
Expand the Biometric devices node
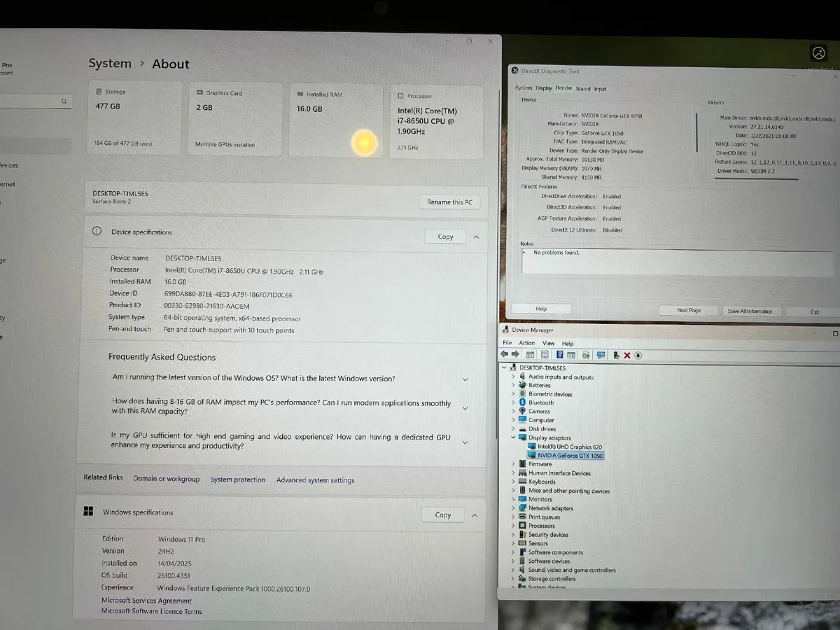513,394
